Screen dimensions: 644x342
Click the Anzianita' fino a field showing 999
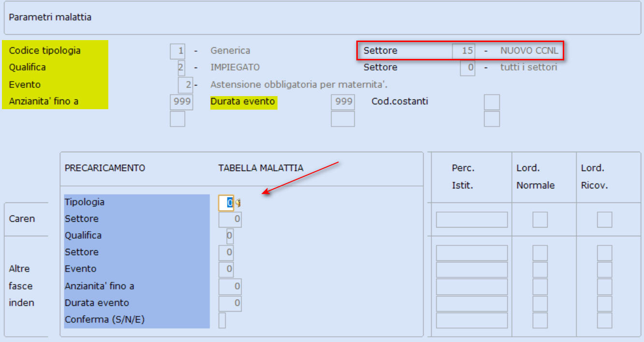tap(181, 102)
